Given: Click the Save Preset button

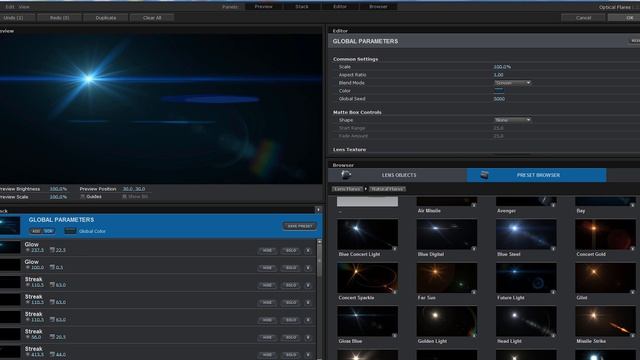Looking at the screenshot, I should (300, 226).
